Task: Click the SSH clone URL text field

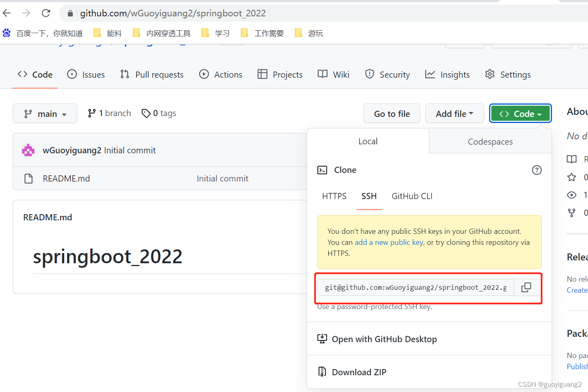Action: 415,287
